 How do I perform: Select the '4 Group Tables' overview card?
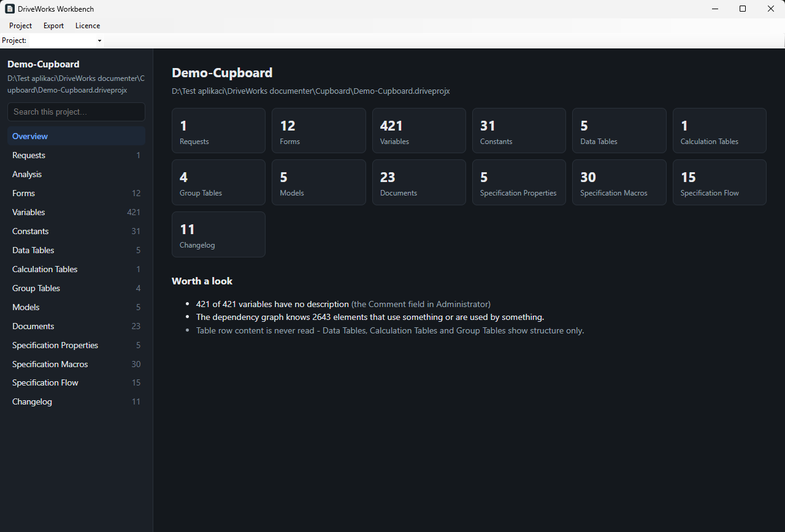[x=218, y=182]
